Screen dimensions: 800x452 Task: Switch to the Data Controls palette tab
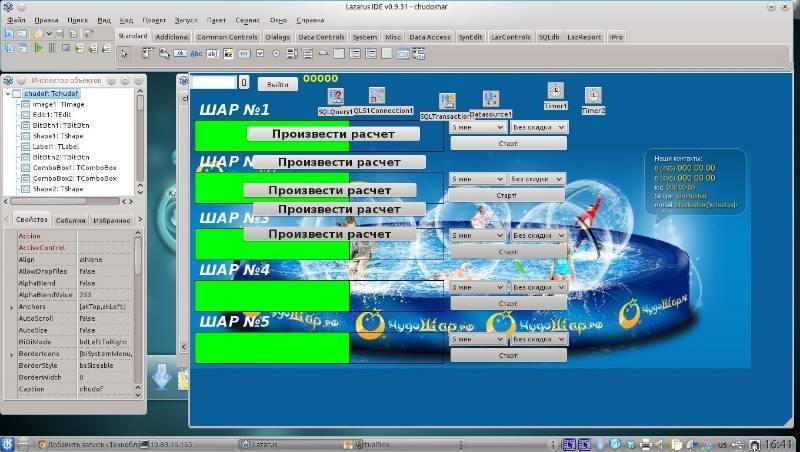[321, 37]
